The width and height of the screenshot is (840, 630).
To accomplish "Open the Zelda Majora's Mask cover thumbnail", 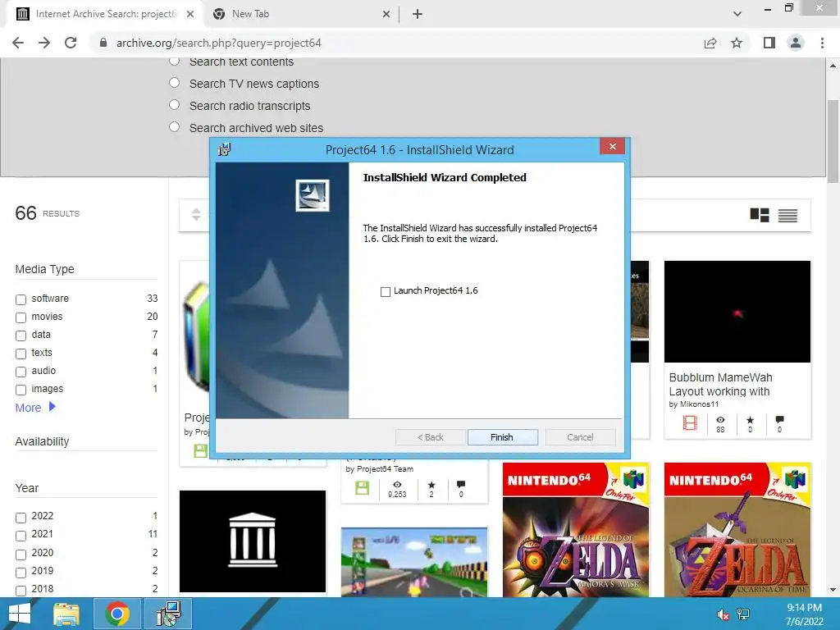I will pyautogui.click(x=575, y=530).
